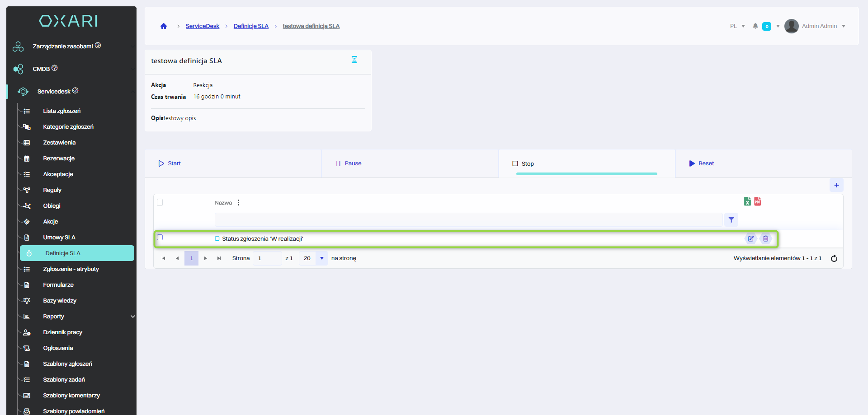Screen dimensions: 868x415
Task: Edit the 'W realizacji' status row
Action: click(750, 238)
